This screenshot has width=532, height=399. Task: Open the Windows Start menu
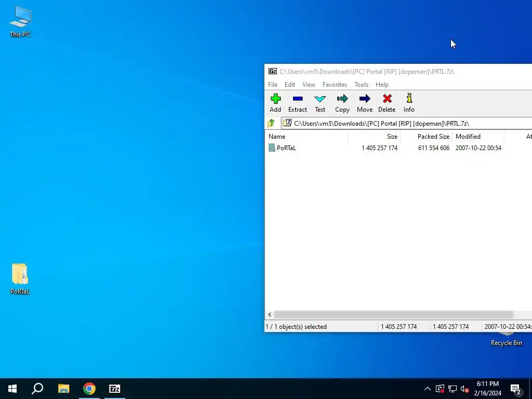[12, 389]
